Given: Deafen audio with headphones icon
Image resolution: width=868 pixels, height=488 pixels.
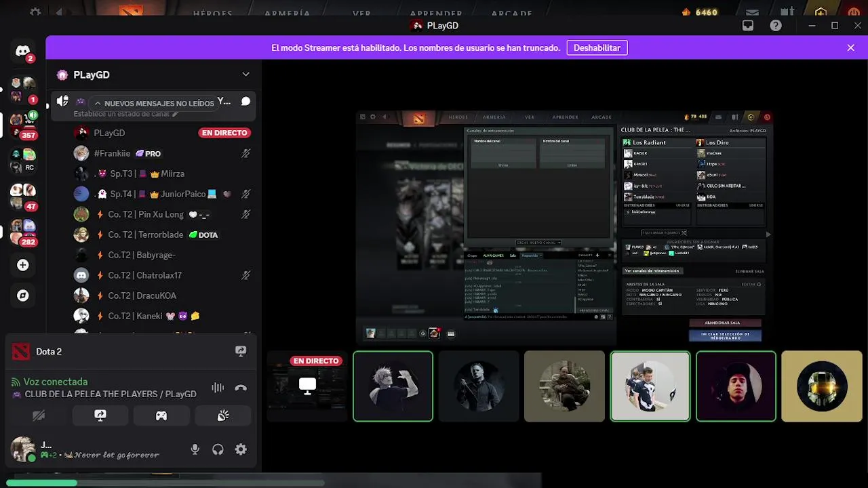Looking at the screenshot, I should (x=218, y=449).
